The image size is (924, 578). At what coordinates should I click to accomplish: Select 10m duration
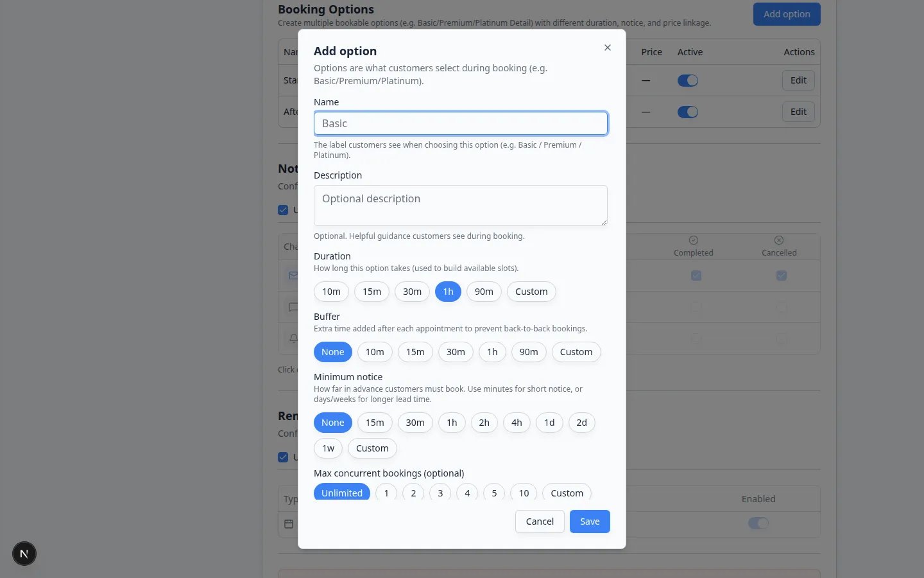(331, 292)
